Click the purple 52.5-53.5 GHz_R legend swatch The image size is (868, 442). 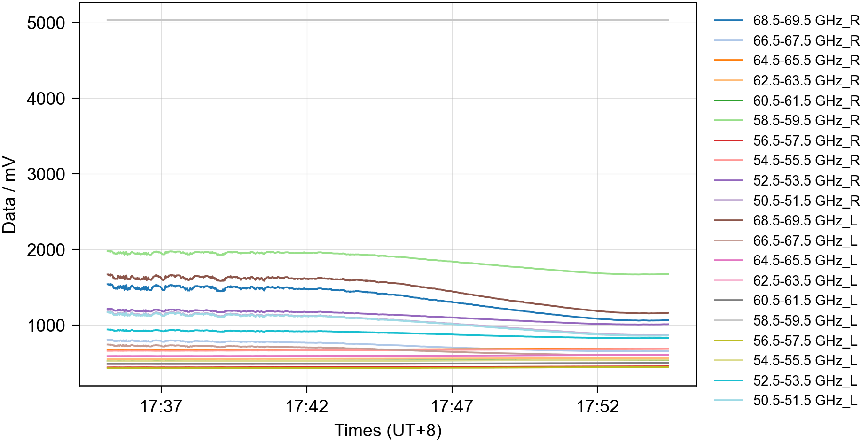click(x=728, y=181)
